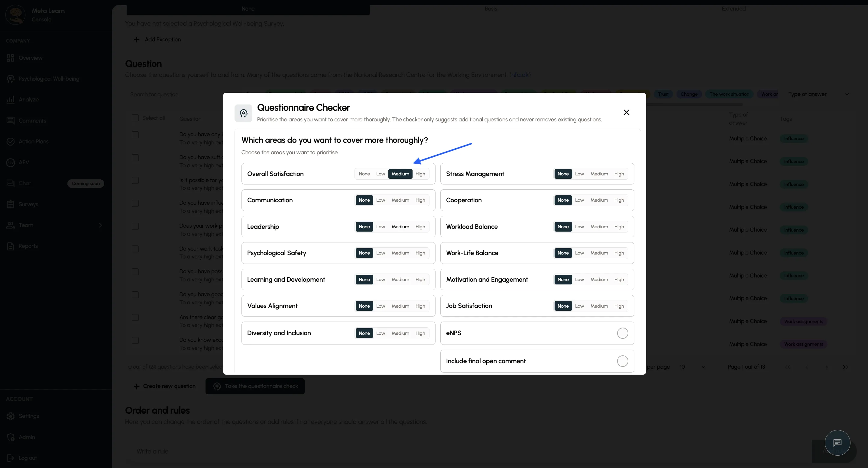The width and height of the screenshot is (868, 468).
Task: Set Diversity and Inclusion priority to Low
Action: (x=381, y=333)
